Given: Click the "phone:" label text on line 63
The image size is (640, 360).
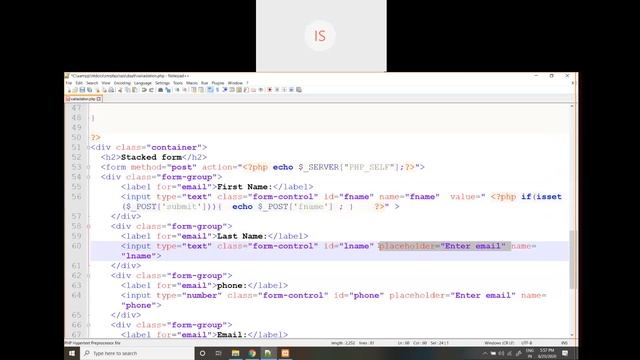Looking at the screenshot, I should 232,285.
